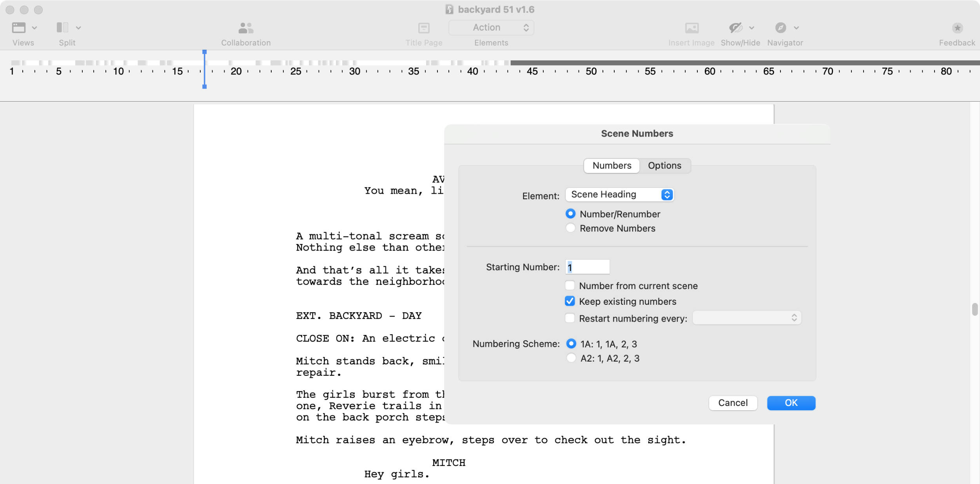This screenshot has width=980, height=484.
Task: Click the document icon in title bar
Action: point(449,9)
